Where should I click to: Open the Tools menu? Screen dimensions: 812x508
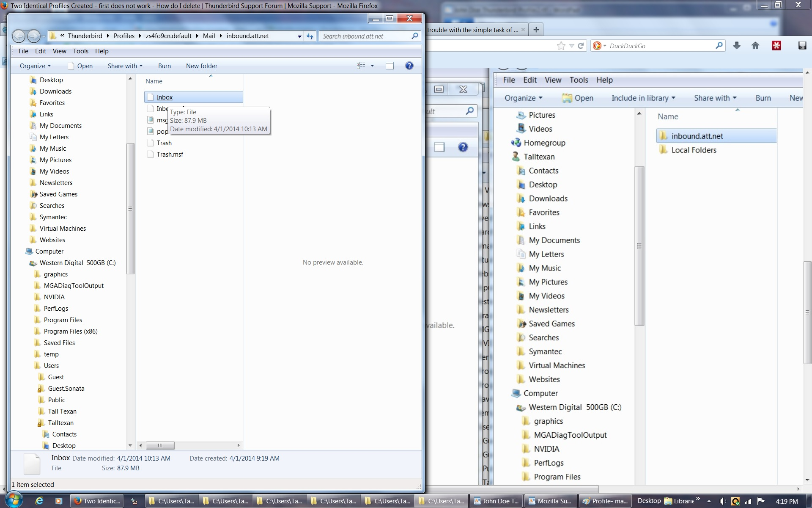[80, 51]
